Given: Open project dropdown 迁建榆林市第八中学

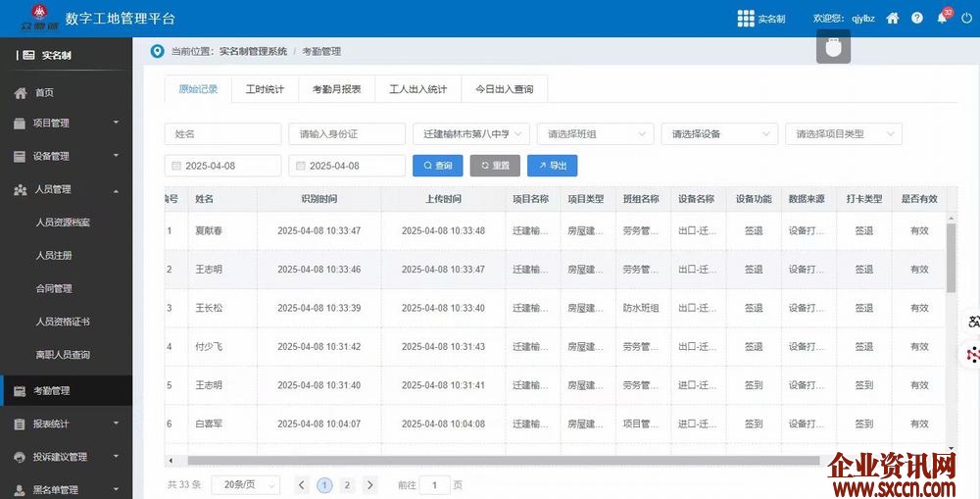Looking at the screenshot, I should coord(471,133).
